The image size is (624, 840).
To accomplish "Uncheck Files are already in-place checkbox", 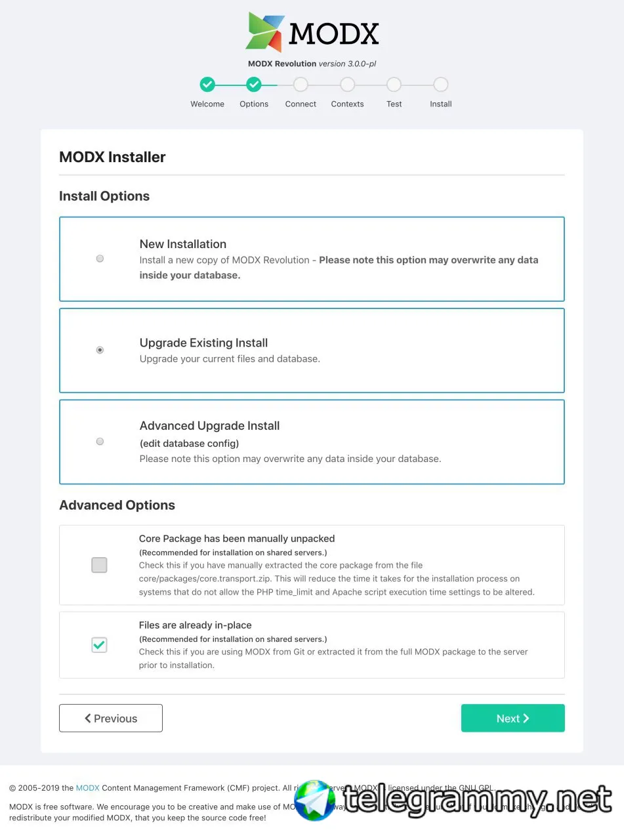I will point(99,645).
